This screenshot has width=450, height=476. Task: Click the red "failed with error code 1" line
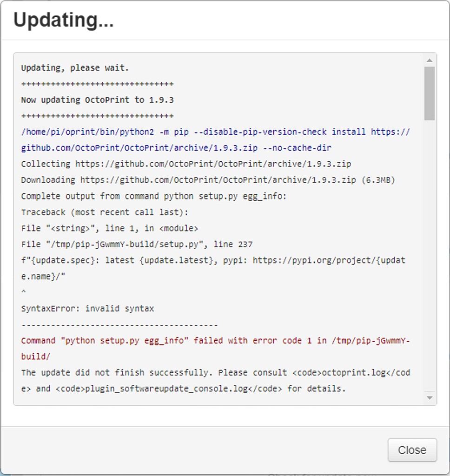(x=216, y=341)
